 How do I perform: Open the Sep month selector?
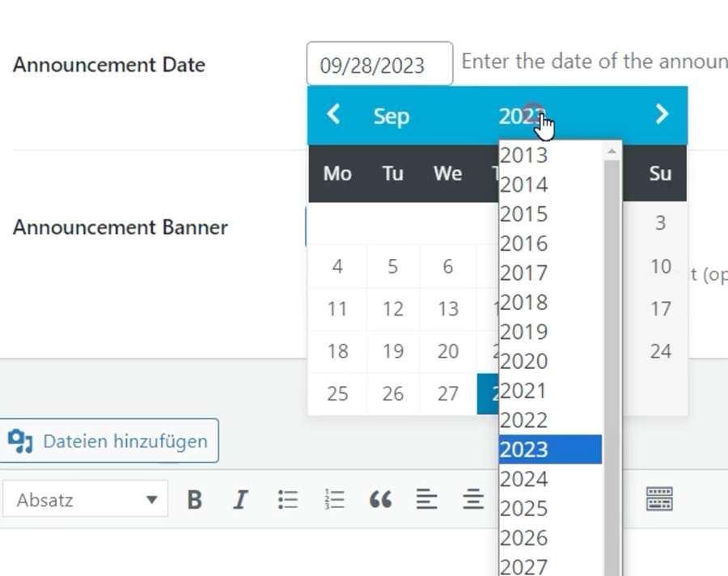392,116
